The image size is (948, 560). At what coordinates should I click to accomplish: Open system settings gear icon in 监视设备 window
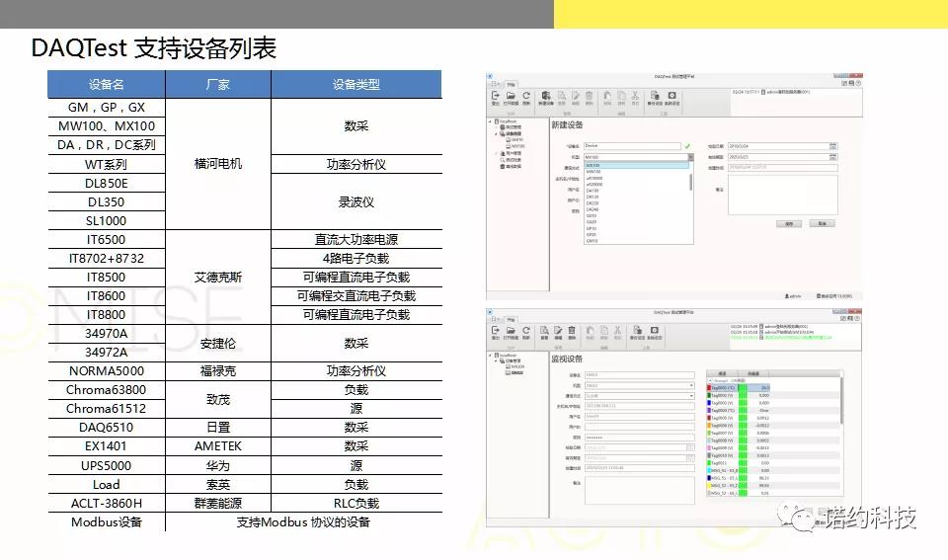(x=655, y=330)
